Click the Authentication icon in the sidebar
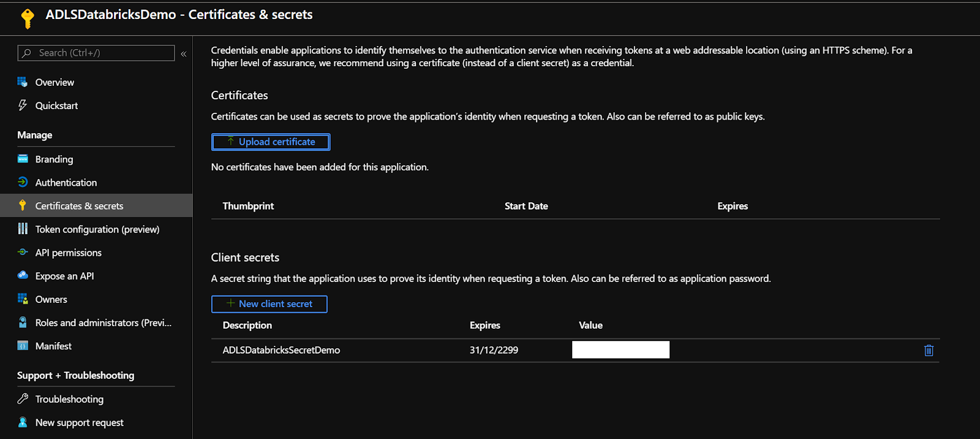 tap(23, 182)
